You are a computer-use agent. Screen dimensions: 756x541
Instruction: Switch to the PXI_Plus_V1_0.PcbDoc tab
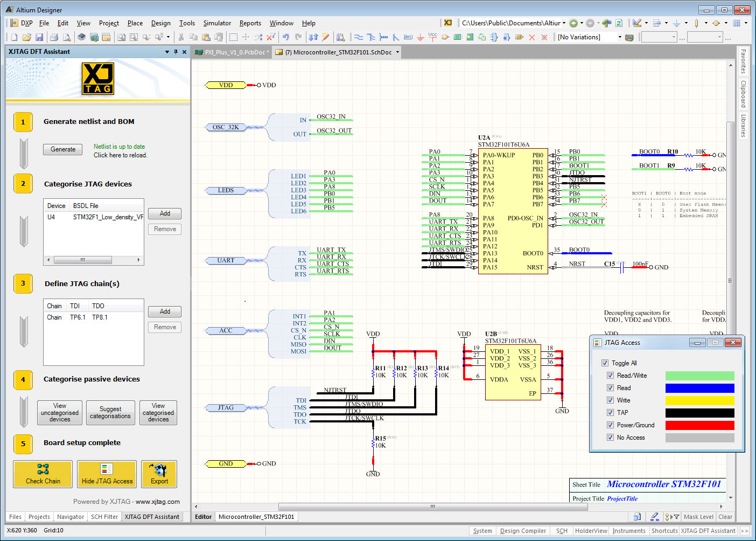coord(232,52)
